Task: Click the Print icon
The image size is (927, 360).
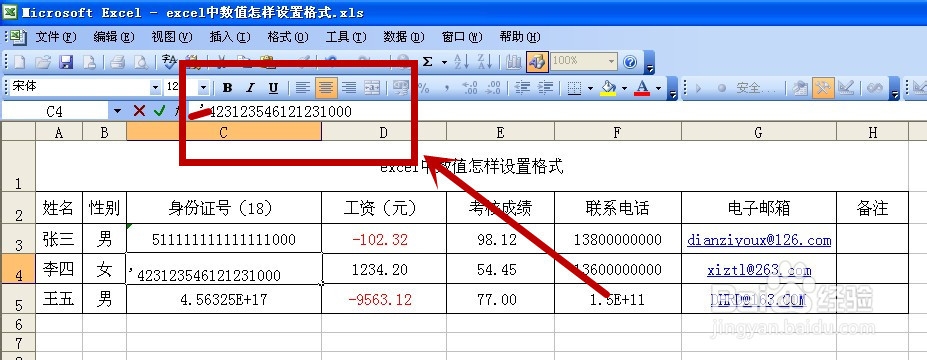Action: pyautogui.click(x=117, y=61)
